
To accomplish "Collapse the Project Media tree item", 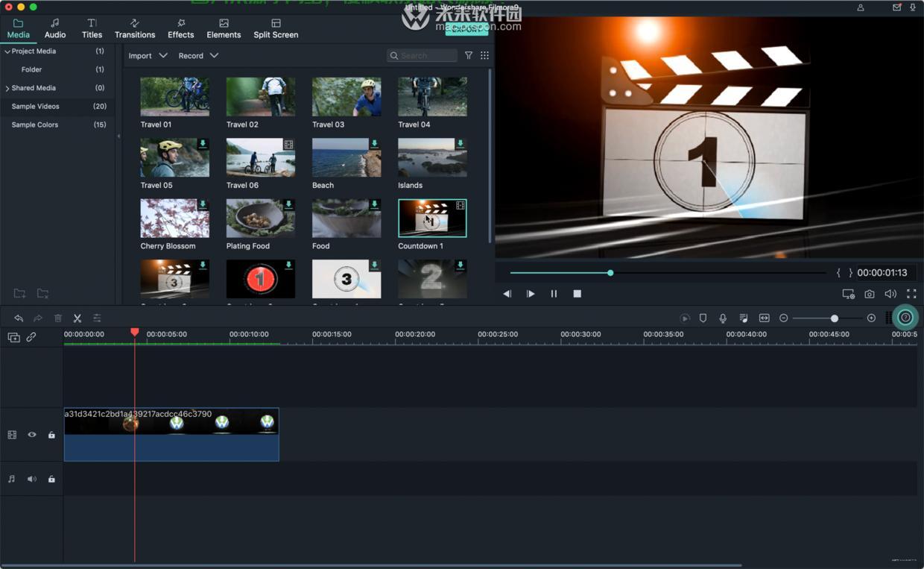I will coord(7,51).
